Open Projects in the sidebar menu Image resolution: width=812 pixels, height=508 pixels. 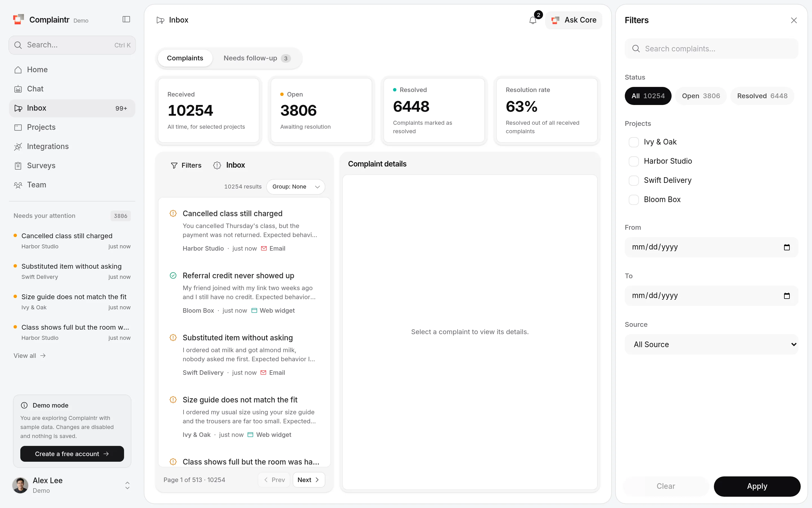pyautogui.click(x=72, y=127)
